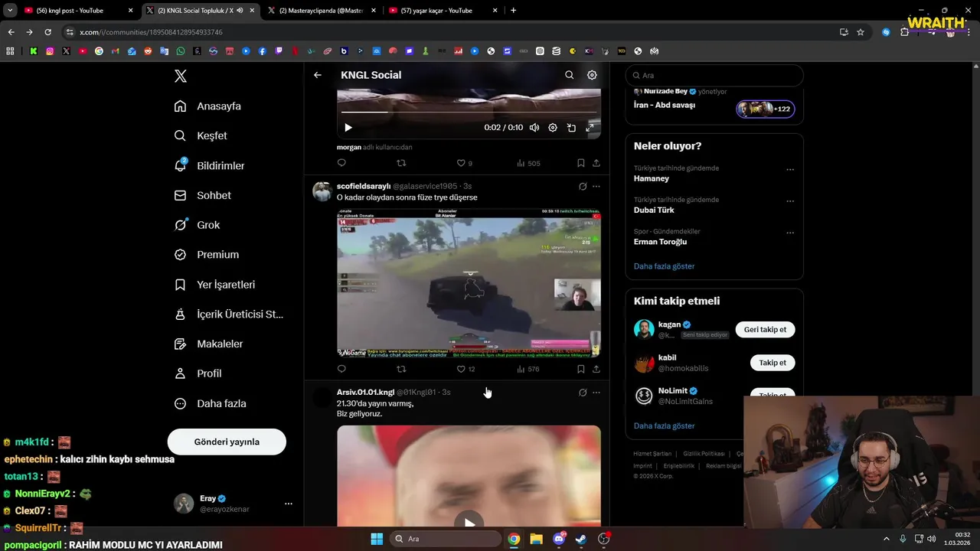This screenshot has height=551, width=980.
Task: Open a new browser tab
Action: [x=513, y=11]
